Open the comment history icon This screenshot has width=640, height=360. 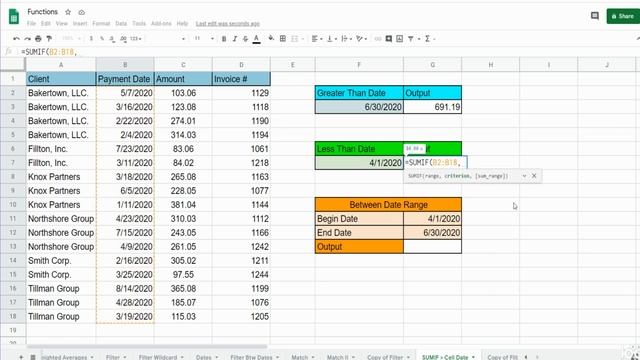click(595, 16)
